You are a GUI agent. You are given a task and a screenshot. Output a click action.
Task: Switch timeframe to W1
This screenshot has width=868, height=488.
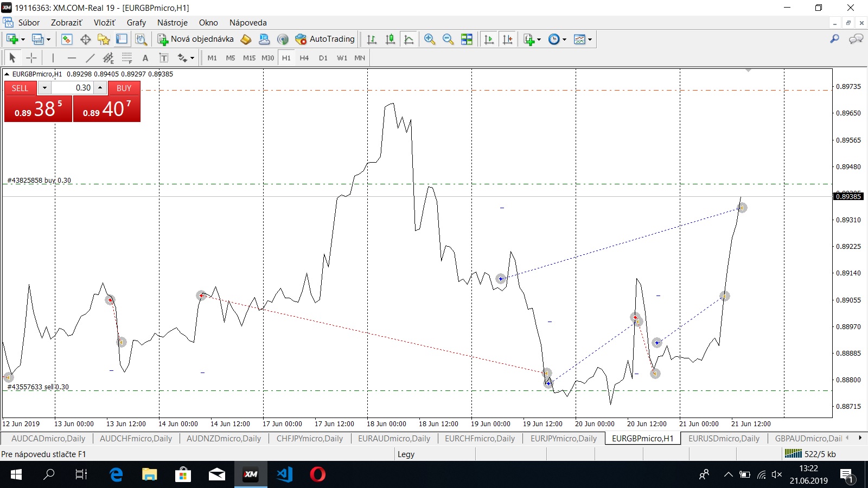click(342, 57)
